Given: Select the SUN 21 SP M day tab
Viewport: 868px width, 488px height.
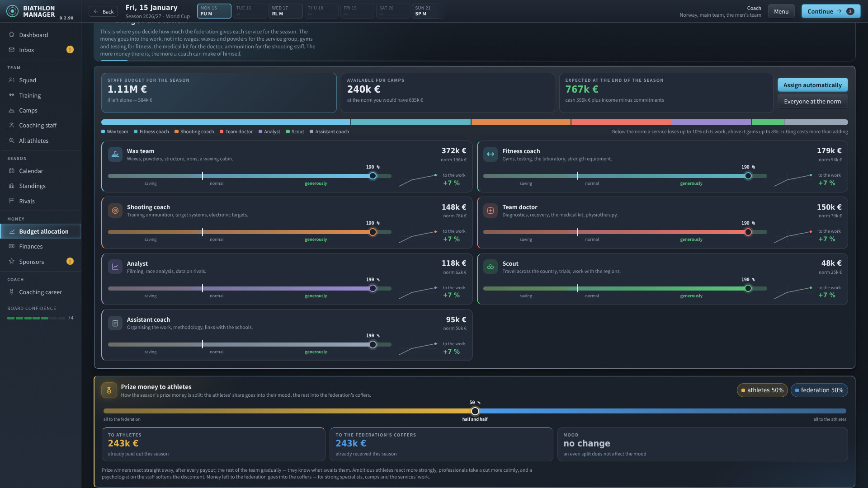Looking at the screenshot, I should click(428, 11).
